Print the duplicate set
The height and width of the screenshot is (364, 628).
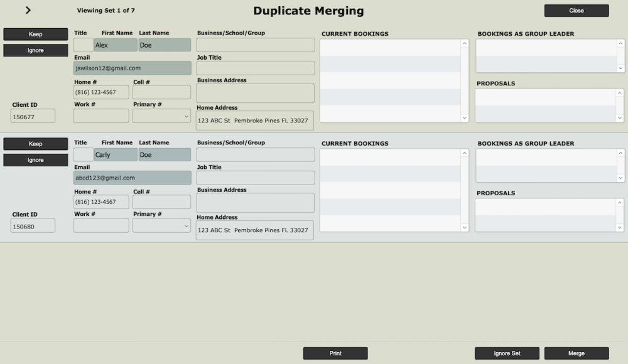click(x=335, y=353)
